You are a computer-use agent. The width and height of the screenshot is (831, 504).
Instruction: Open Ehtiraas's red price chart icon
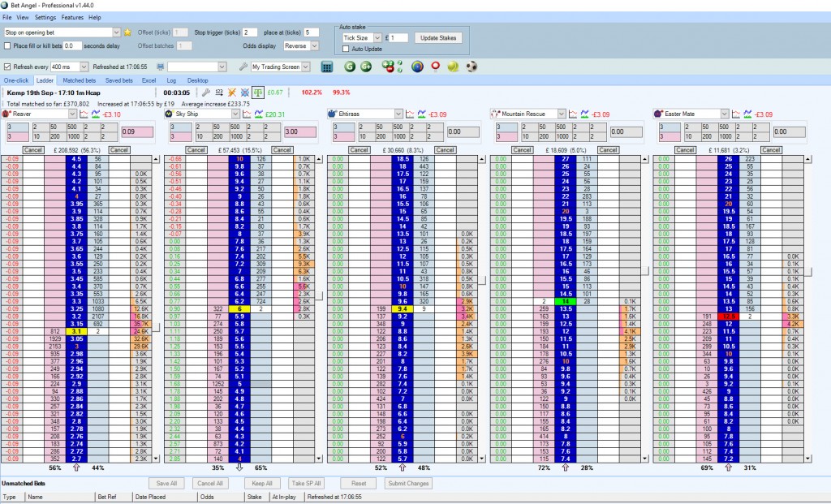(x=410, y=114)
